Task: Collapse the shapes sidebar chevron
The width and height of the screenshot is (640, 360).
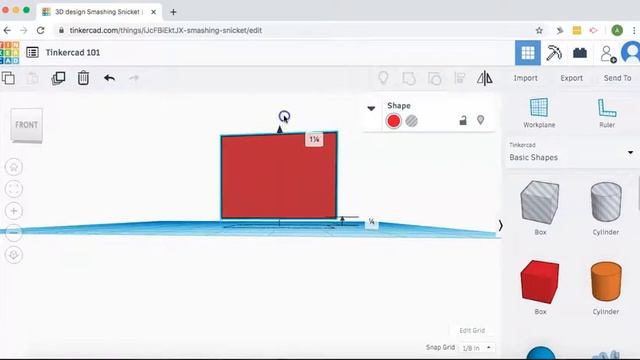Action: [x=500, y=225]
